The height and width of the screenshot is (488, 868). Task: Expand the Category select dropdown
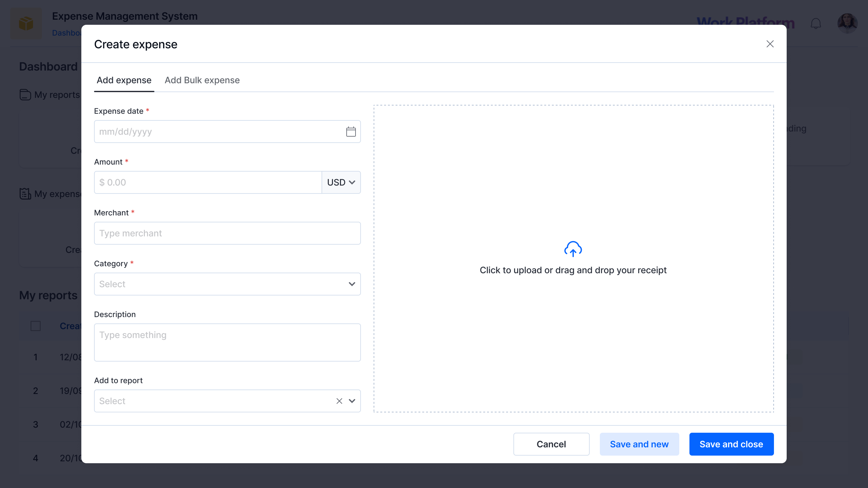click(x=227, y=284)
